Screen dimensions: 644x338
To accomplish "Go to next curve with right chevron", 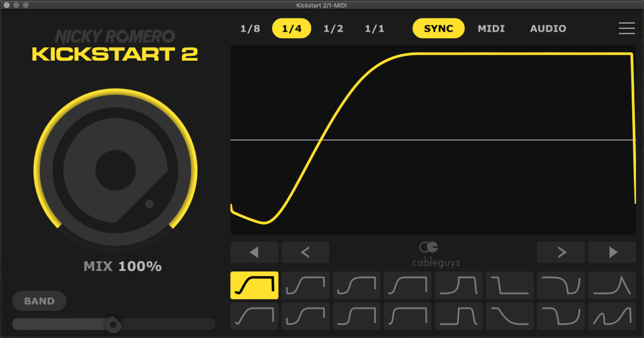I will 561,252.
